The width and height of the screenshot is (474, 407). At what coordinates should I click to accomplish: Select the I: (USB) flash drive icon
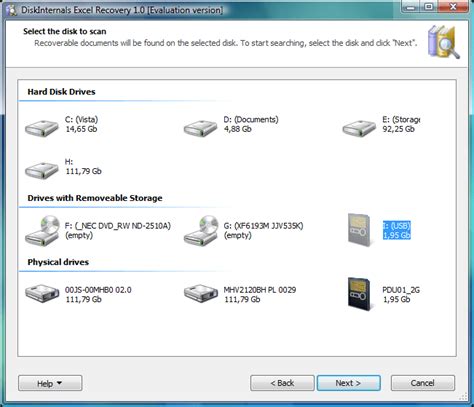(x=359, y=230)
